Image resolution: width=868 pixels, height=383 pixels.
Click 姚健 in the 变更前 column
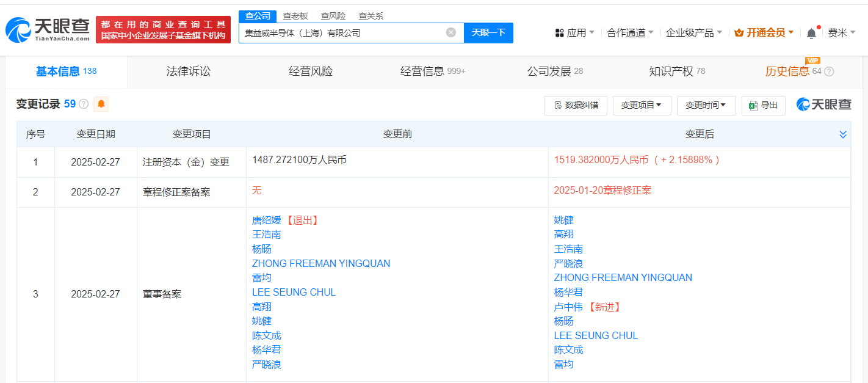pyautogui.click(x=262, y=321)
